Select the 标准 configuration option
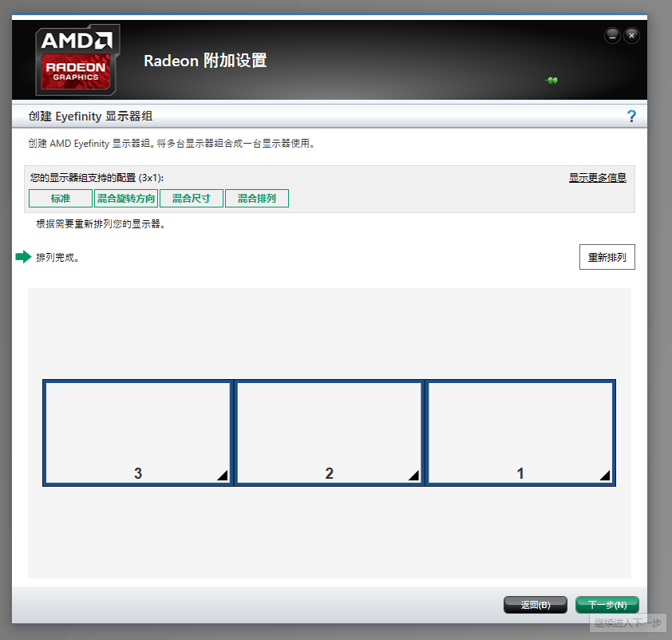The image size is (672, 640). [x=61, y=199]
